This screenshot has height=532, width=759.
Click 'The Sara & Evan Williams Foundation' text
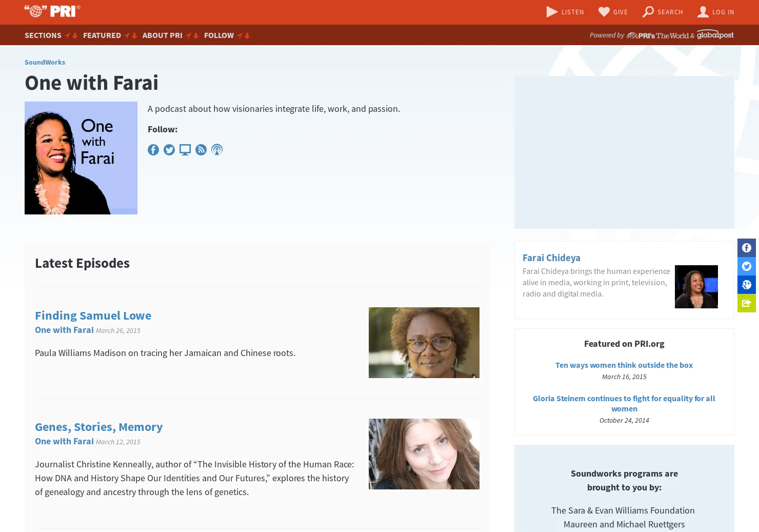click(x=623, y=510)
